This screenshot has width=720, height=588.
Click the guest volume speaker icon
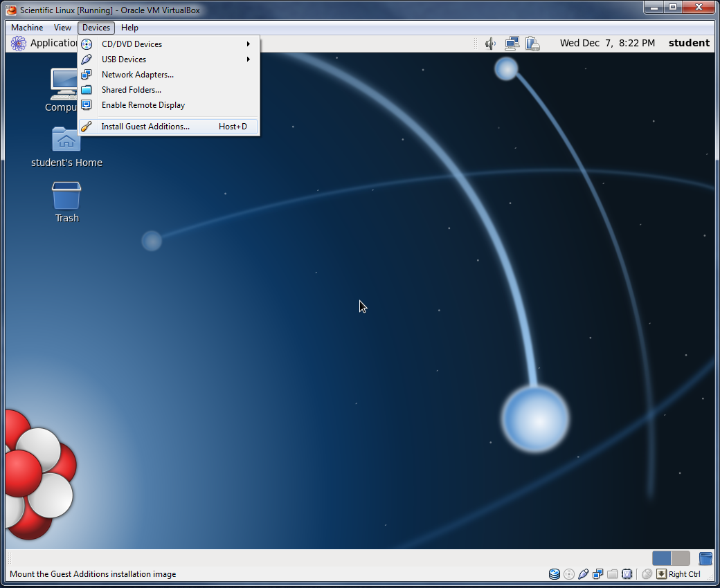(x=490, y=44)
